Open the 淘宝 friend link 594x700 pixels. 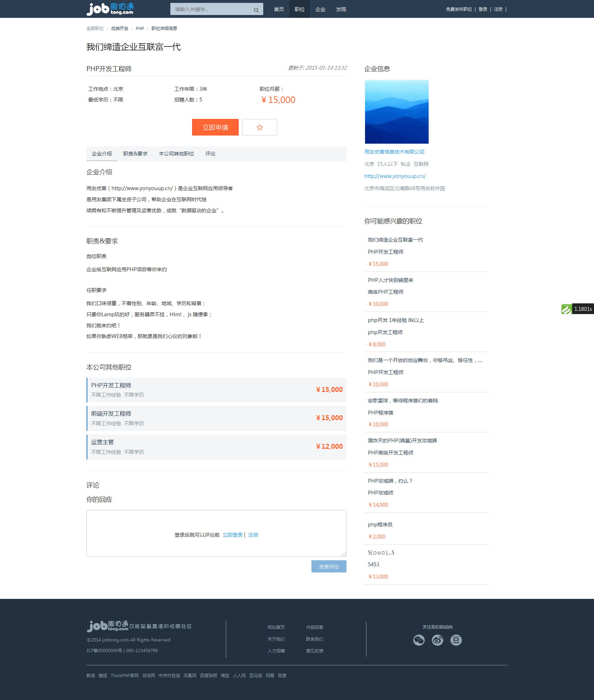(x=225, y=676)
